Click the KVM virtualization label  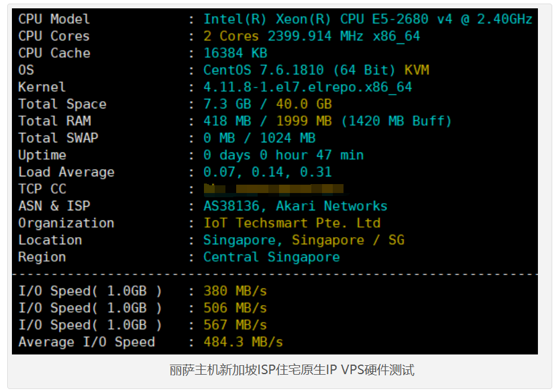(416, 70)
